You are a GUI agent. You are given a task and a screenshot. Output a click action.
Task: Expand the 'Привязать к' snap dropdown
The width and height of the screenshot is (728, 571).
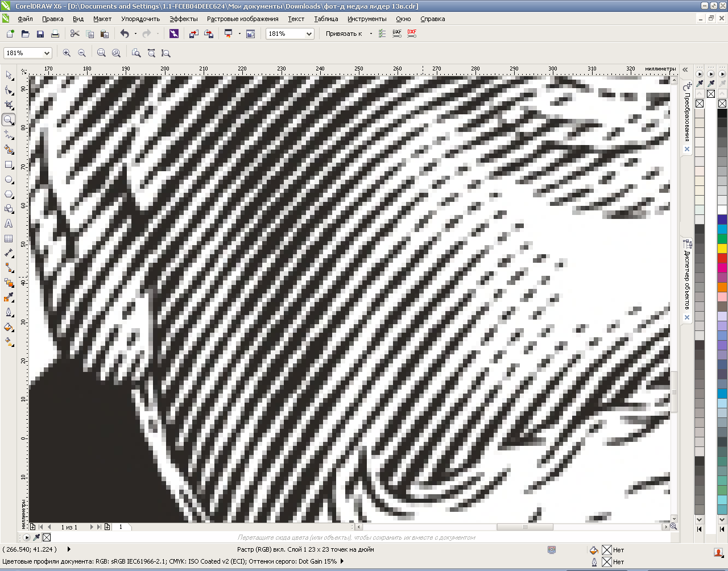click(371, 34)
